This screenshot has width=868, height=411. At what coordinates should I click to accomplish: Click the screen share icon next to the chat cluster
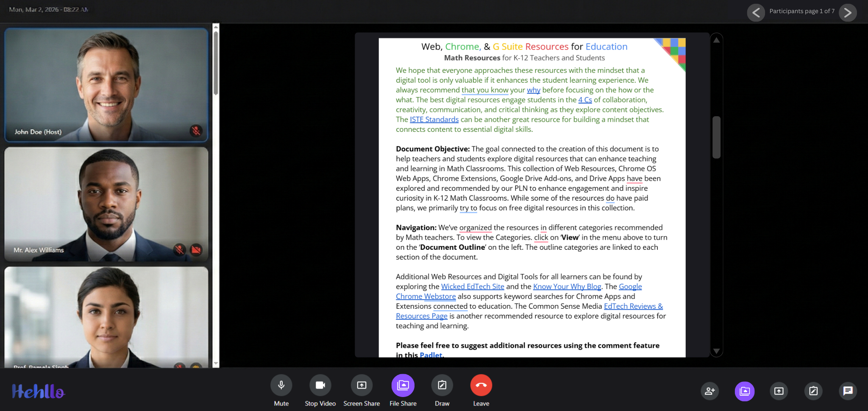pyautogui.click(x=779, y=391)
